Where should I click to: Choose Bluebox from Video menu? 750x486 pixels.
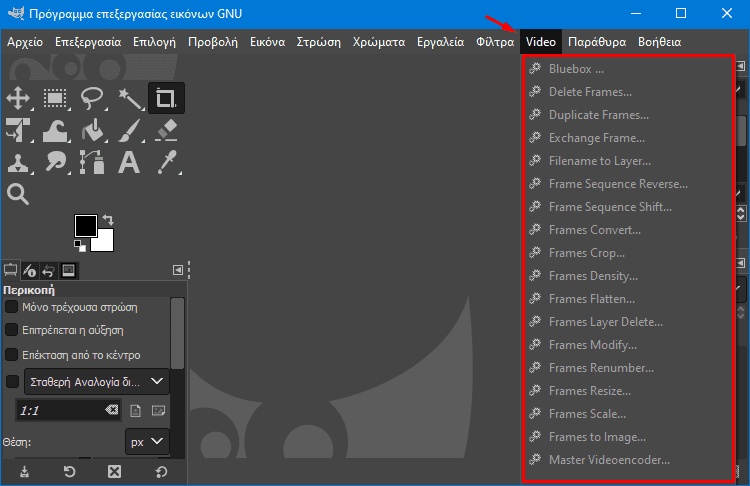tap(628, 69)
